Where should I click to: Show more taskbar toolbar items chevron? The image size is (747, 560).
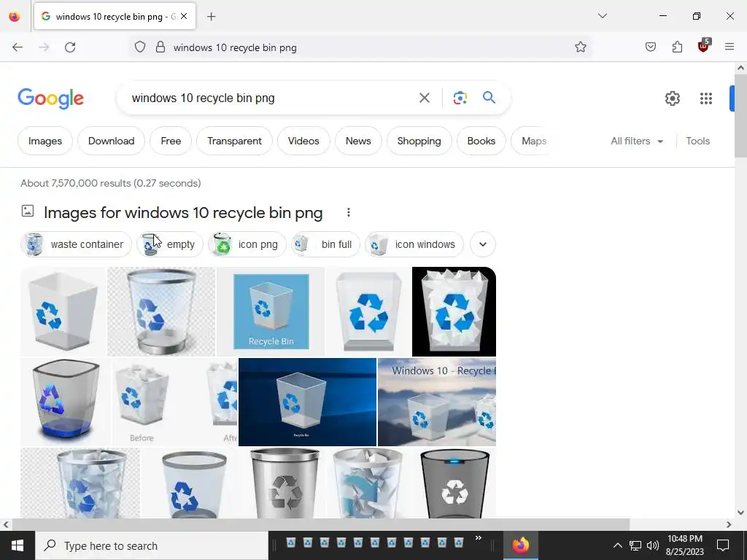(x=479, y=538)
